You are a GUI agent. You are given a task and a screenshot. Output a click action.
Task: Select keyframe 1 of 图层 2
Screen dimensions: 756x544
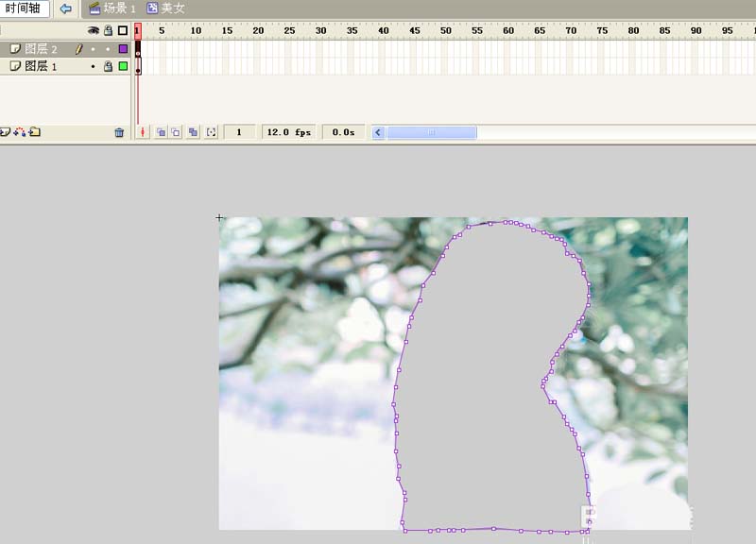click(x=138, y=49)
